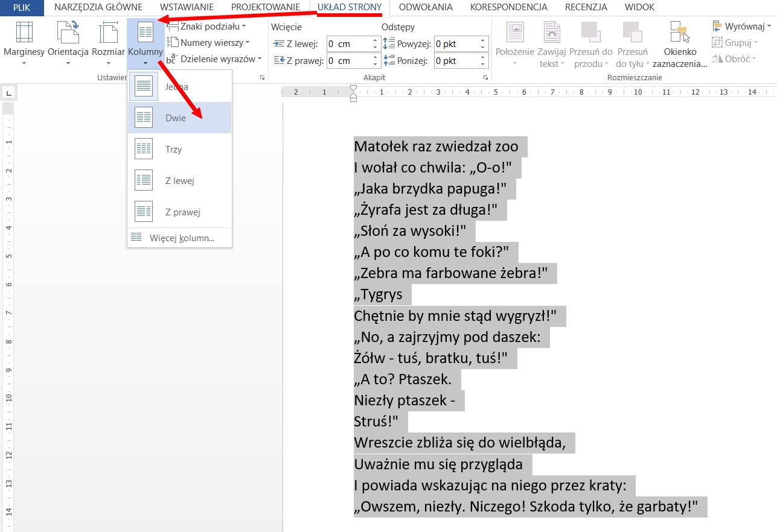Open the Rozmiar page size icon

click(109, 34)
